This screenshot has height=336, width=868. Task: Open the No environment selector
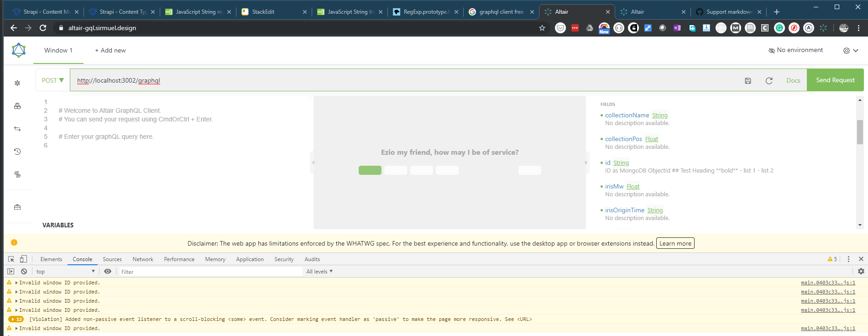click(796, 50)
